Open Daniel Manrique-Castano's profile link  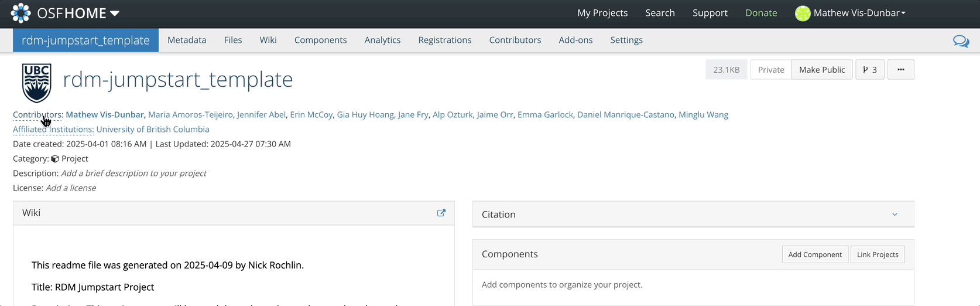[626, 115]
